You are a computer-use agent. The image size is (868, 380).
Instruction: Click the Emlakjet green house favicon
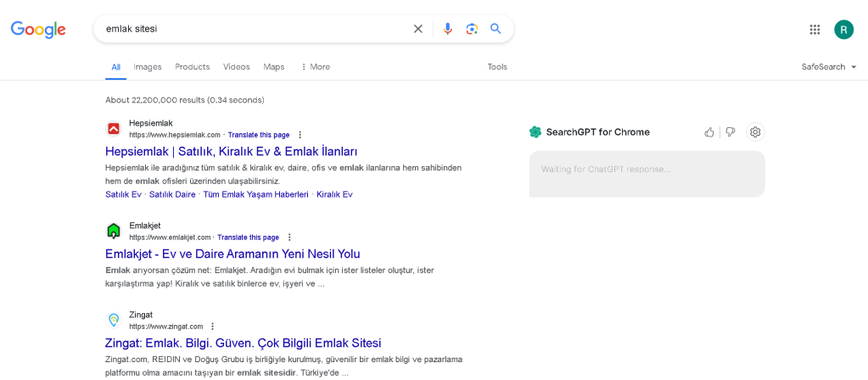(114, 232)
